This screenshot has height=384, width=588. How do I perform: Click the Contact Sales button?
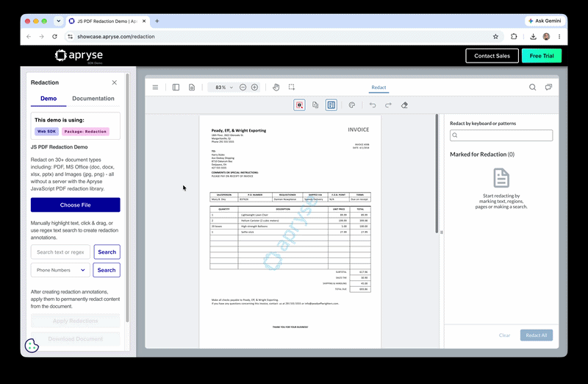492,56
